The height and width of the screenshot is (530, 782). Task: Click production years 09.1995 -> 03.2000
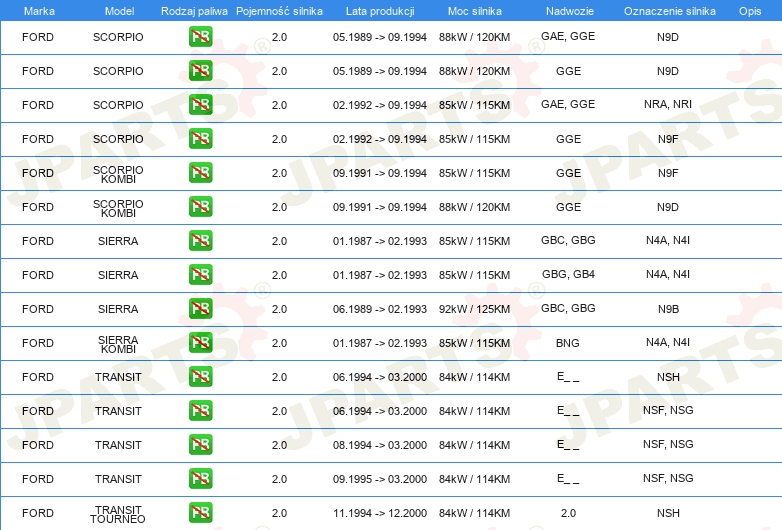(380, 479)
